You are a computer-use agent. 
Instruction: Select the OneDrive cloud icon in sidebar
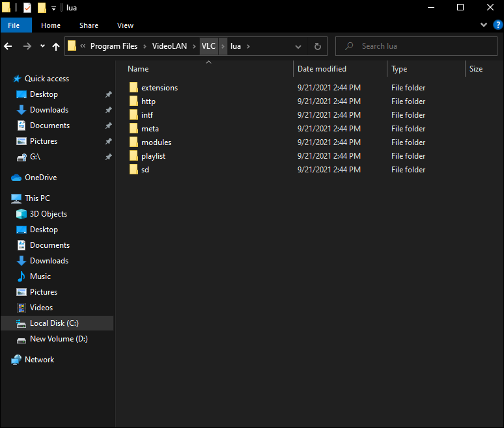pyautogui.click(x=16, y=178)
